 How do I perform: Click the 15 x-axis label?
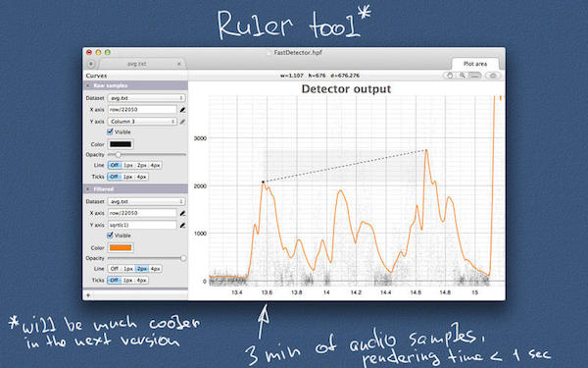pyautogui.click(x=474, y=292)
